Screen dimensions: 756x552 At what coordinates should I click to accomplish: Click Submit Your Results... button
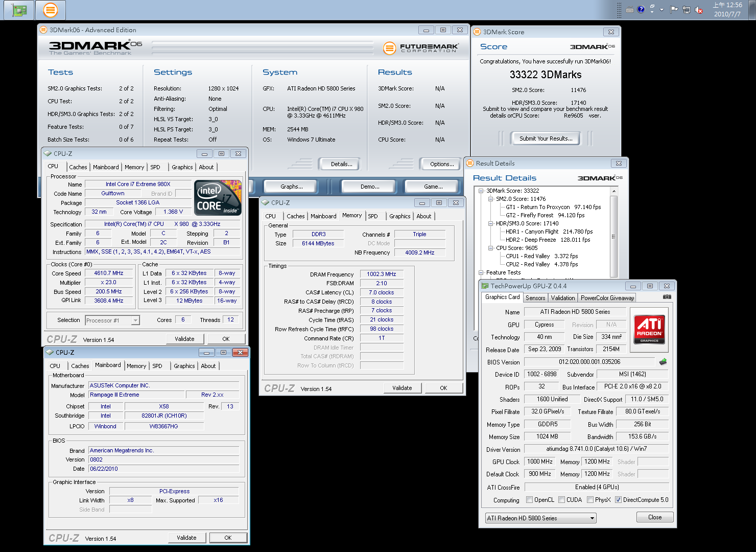pyautogui.click(x=546, y=139)
